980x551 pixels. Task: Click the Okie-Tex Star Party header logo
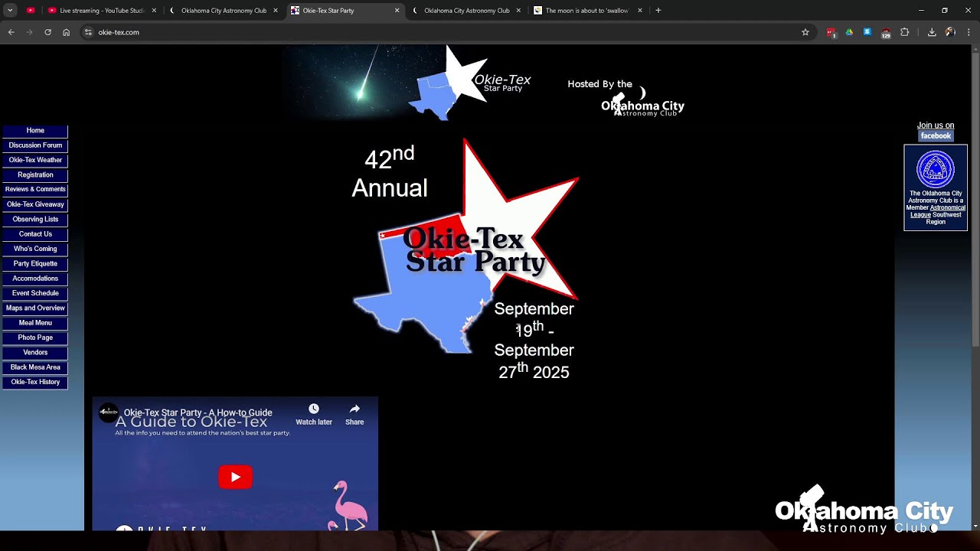470,83
